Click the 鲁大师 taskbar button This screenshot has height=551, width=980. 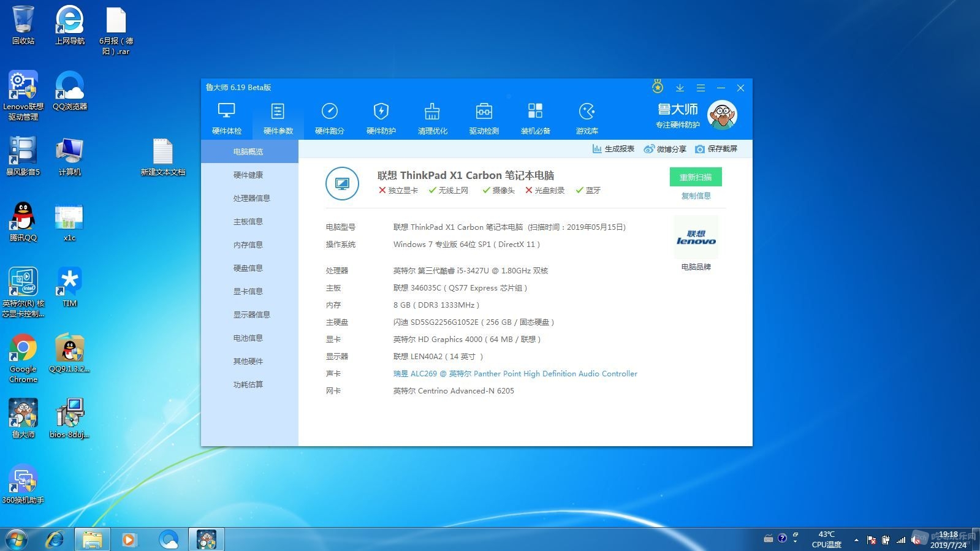point(207,539)
